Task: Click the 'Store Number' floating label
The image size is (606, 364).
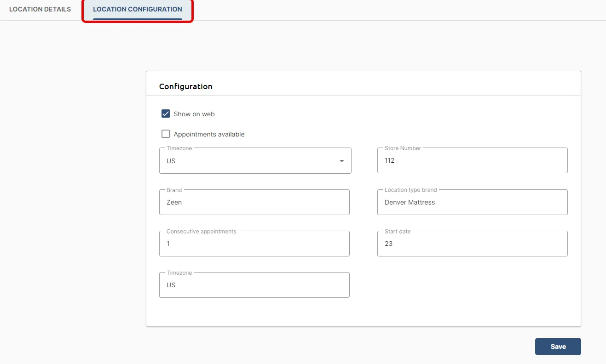Action: click(403, 148)
